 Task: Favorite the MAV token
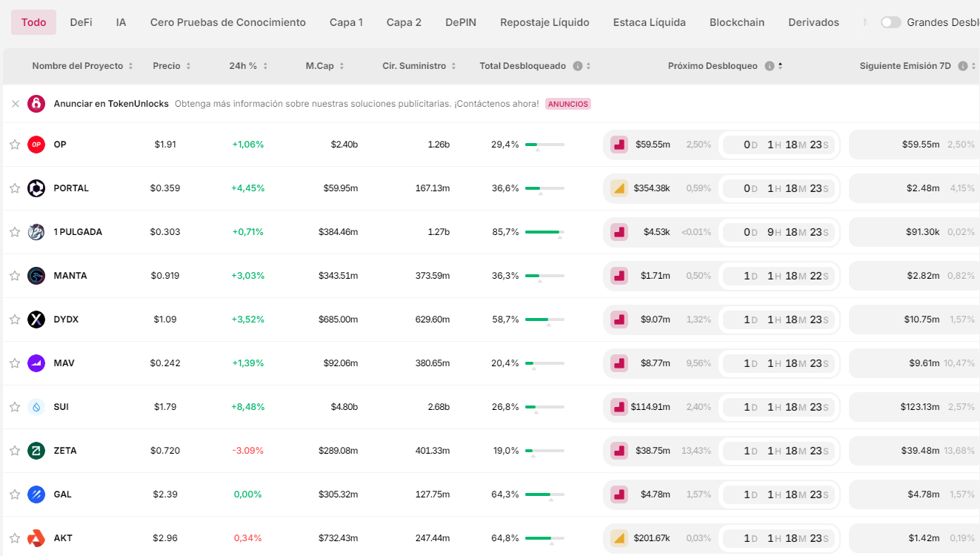point(15,363)
